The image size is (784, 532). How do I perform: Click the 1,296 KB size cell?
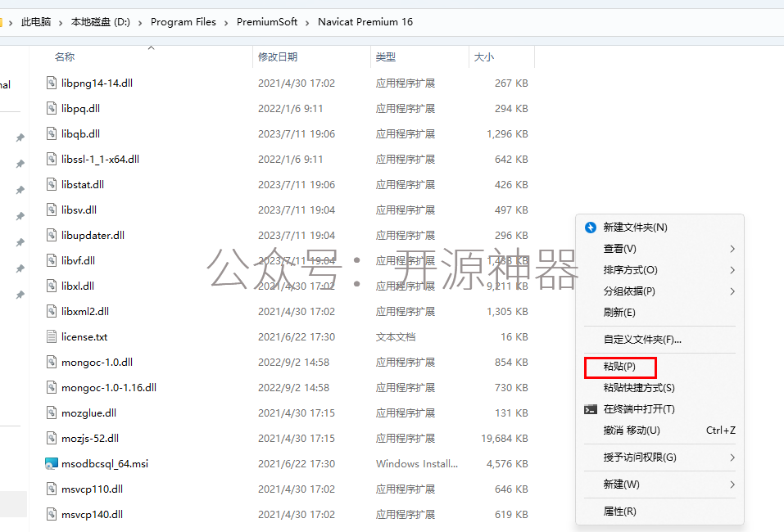point(507,134)
